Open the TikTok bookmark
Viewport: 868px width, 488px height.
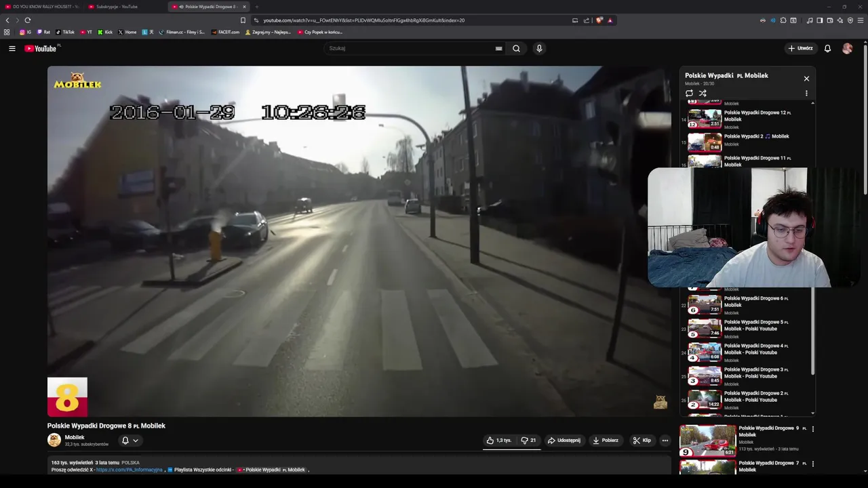[65, 32]
